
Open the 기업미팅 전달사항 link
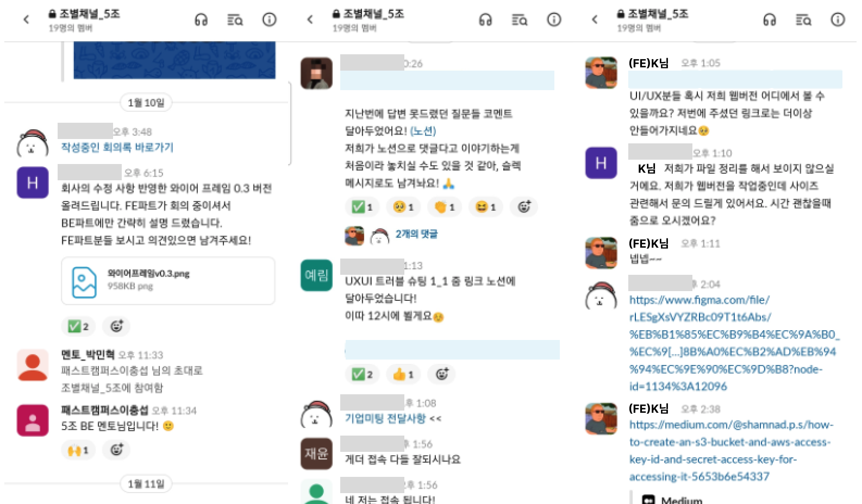tap(385, 418)
